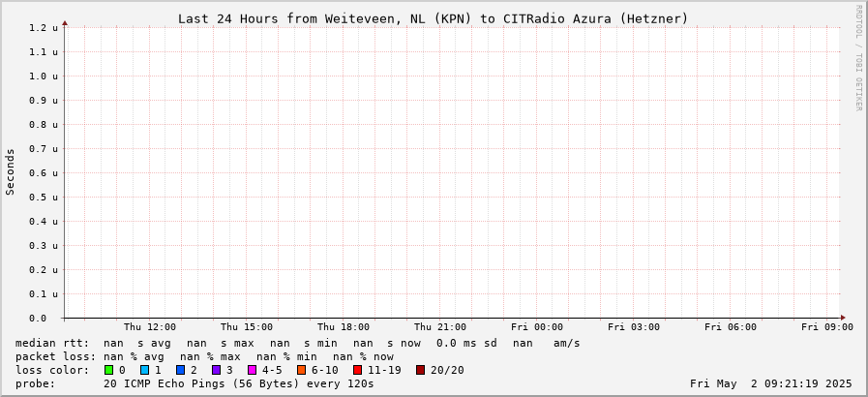Click the '0.8 u' y-axis value

tap(44, 125)
